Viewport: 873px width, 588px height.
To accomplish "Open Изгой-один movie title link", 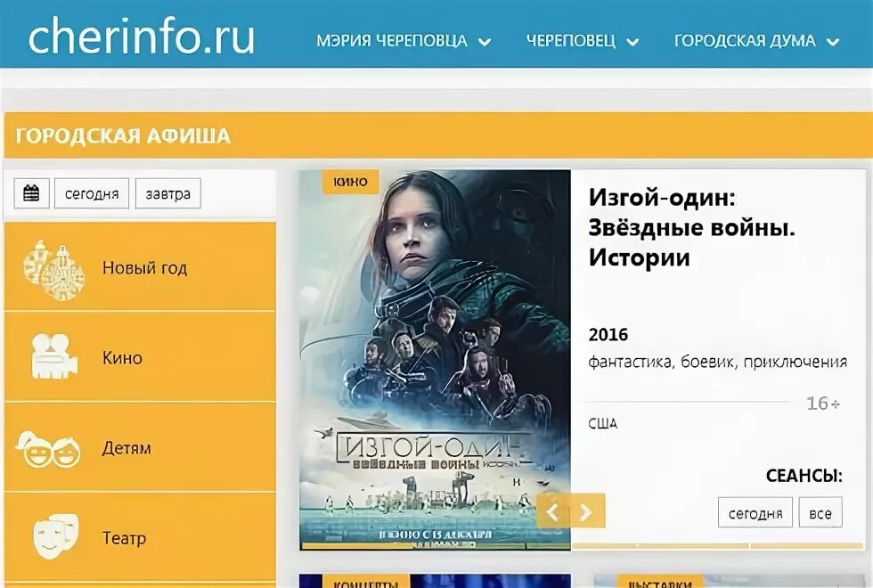I will pyautogui.click(x=691, y=227).
